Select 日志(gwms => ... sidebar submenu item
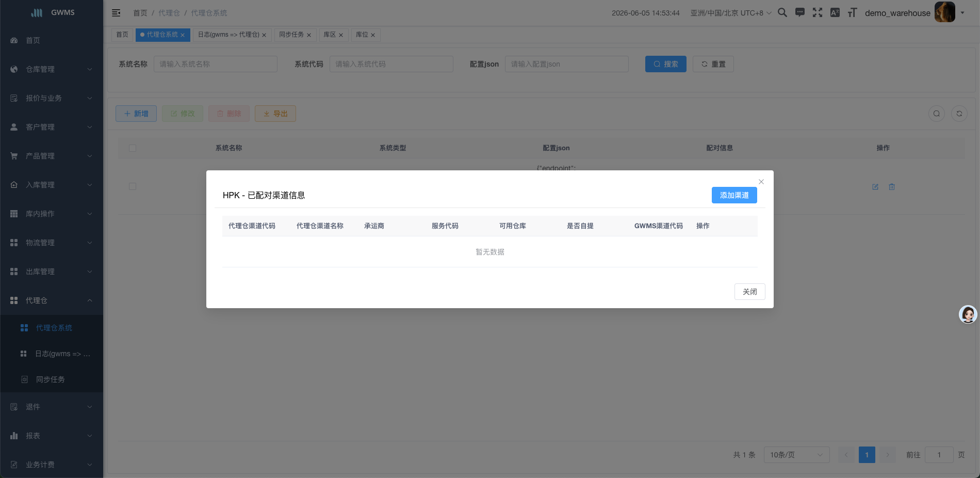Image resolution: width=980 pixels, height=478 pixels. click(52, 354)
